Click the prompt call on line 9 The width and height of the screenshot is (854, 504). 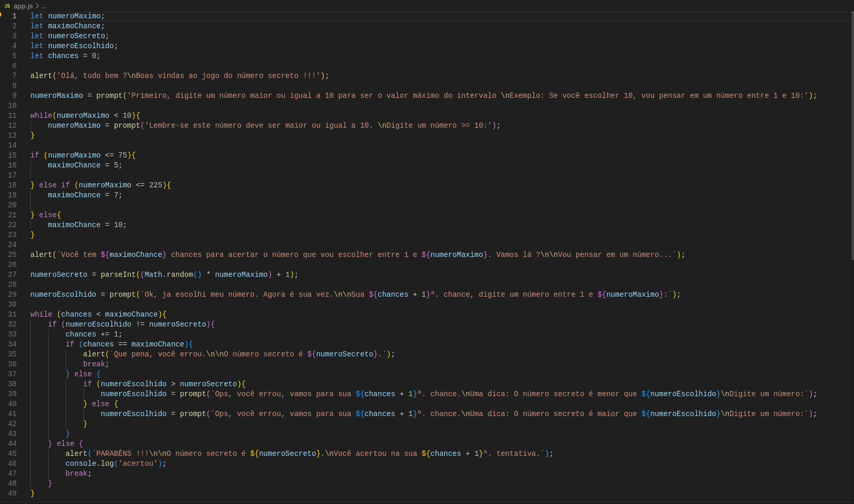109,96
